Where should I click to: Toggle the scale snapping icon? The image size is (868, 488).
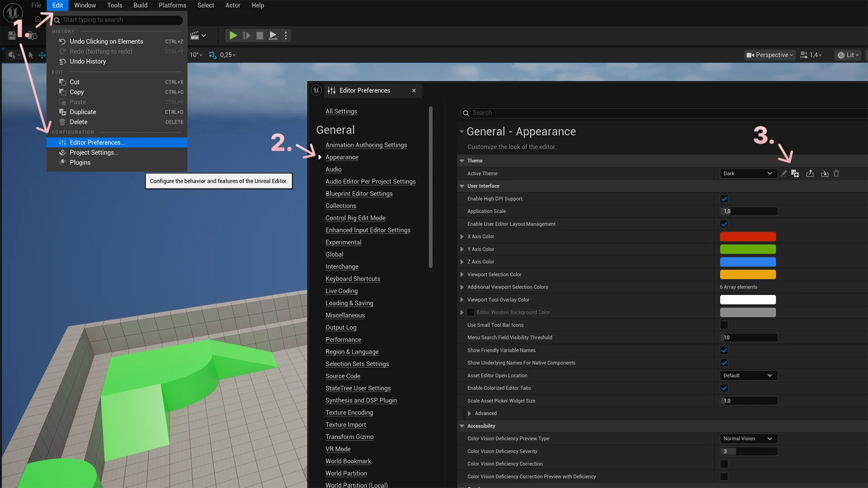click(x=212, y=55)
